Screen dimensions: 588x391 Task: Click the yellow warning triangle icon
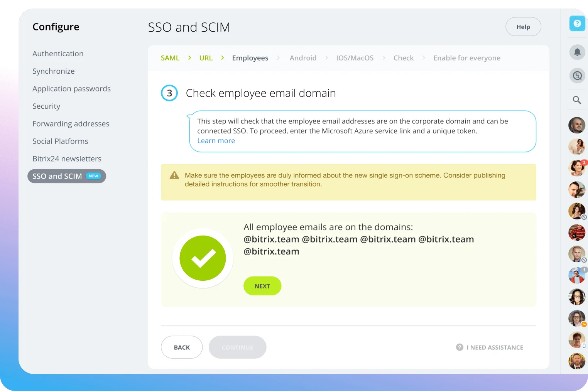pos(174,175)
